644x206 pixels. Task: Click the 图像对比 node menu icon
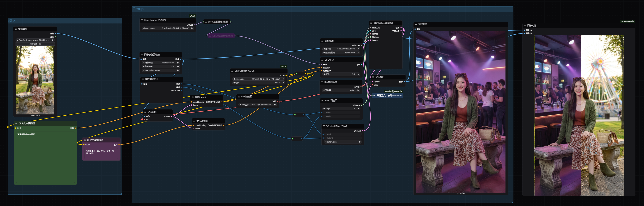point(525,26)
